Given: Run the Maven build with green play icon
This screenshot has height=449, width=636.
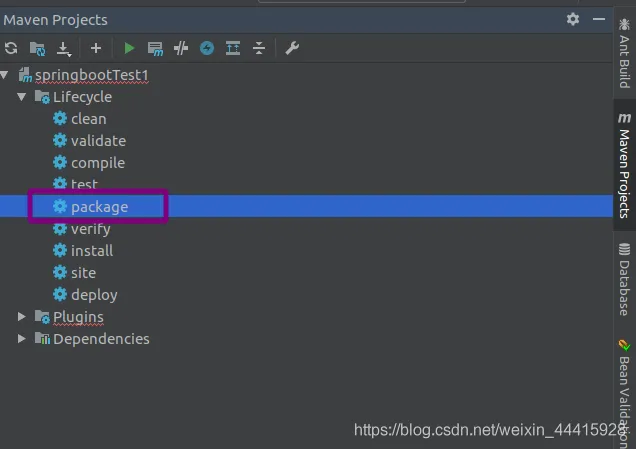Looking at the screenshot, I should [x=129, y=48].
